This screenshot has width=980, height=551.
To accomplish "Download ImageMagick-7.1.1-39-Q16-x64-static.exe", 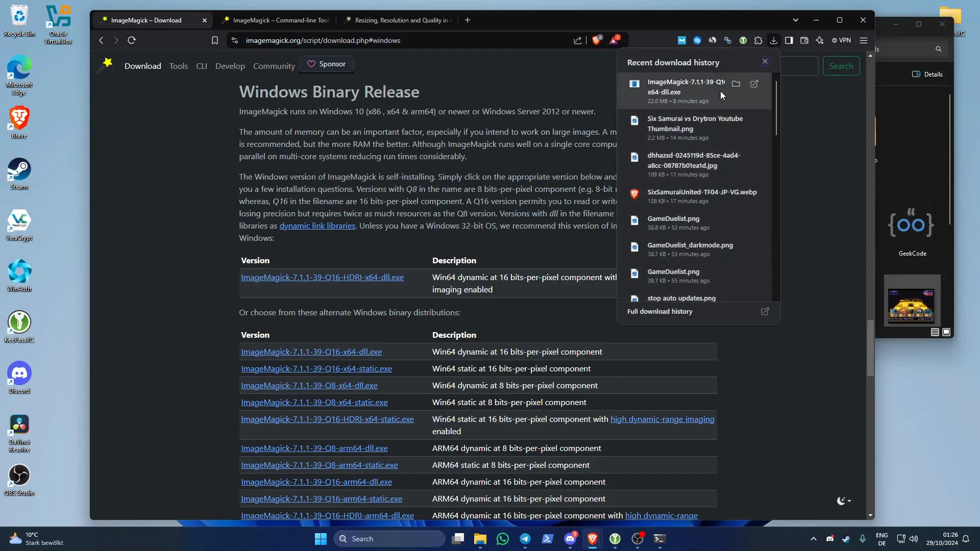I will coord(316,368).
